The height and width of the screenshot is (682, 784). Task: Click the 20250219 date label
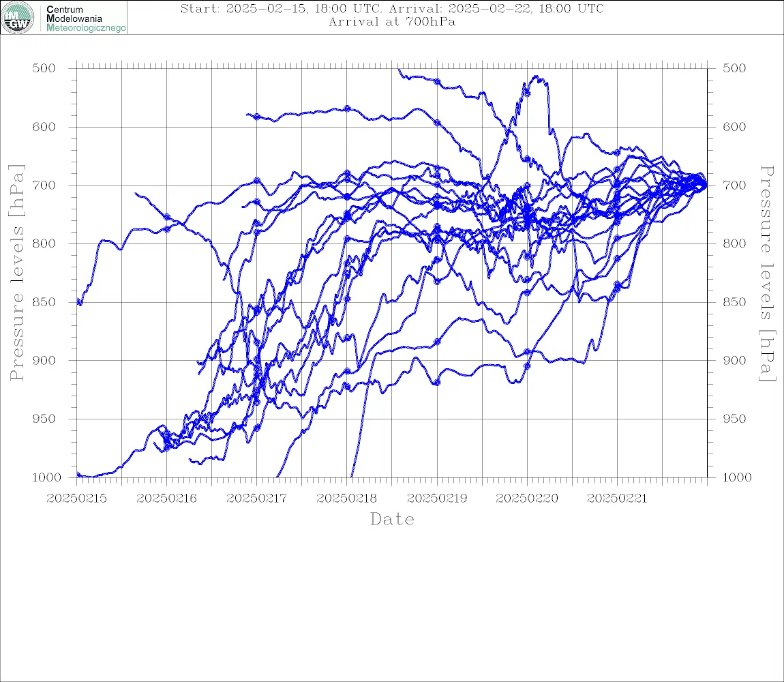tap(437, 499)
